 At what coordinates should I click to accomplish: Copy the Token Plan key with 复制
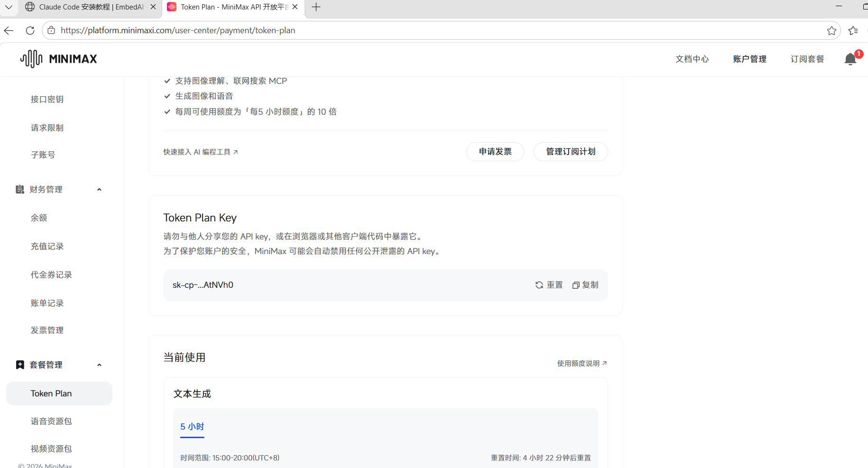point(585,285)
